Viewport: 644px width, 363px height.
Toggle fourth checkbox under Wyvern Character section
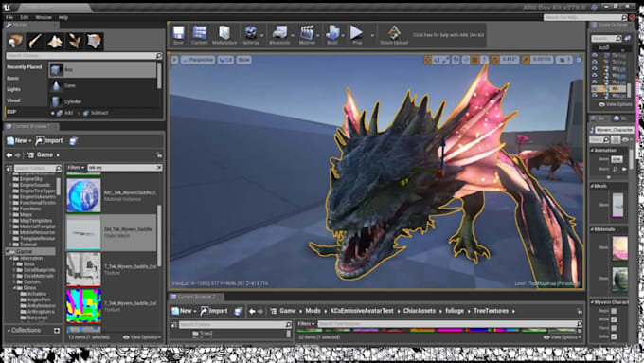614,336
